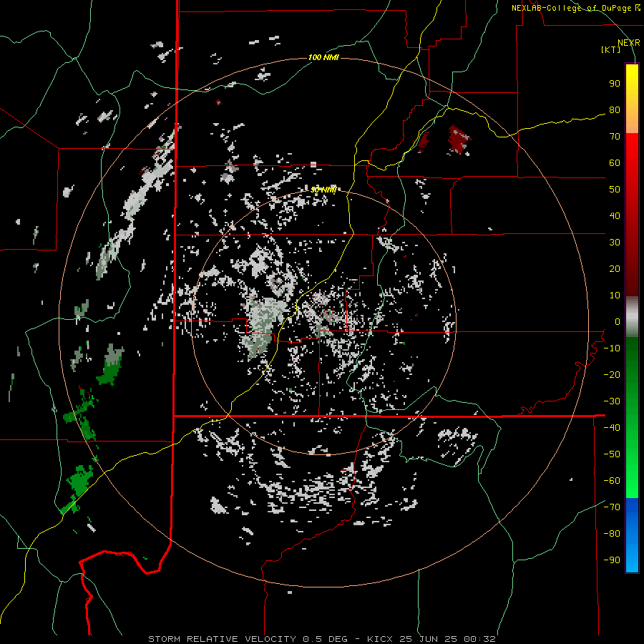The image size is (644, 644).
Task: Pick the yellow top segment of color bar
Action: [632, 99]
